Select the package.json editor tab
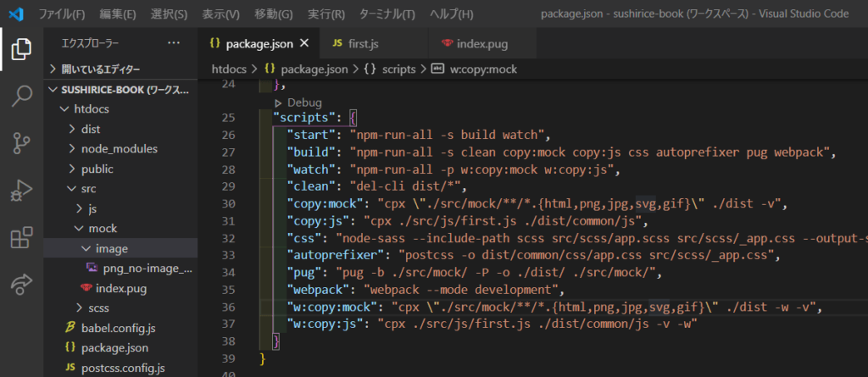The height and width of the screenshot is (377, 868). (x=259, y=44)
